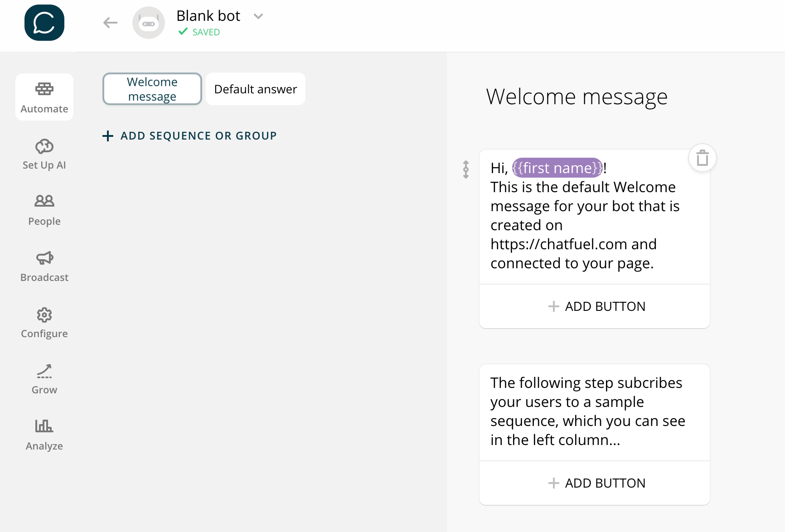Viewport: 785px width, 532px height.
Task: Delete the first welcome text card
Action: point(703,158)
